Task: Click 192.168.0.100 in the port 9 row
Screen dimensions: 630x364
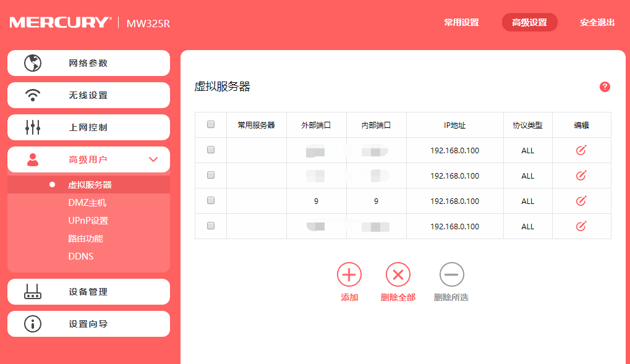Action: click(x=455, y=201)
